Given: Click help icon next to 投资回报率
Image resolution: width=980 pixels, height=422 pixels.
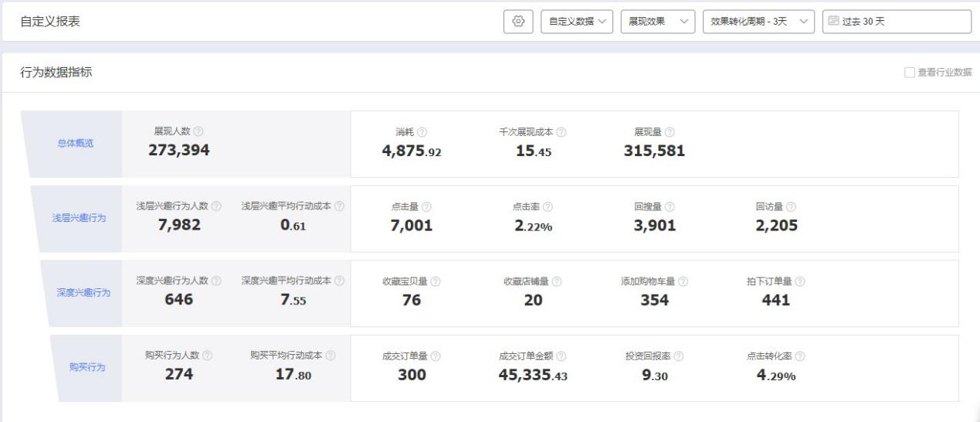Looking at the screenshot, I should (679, 356).
